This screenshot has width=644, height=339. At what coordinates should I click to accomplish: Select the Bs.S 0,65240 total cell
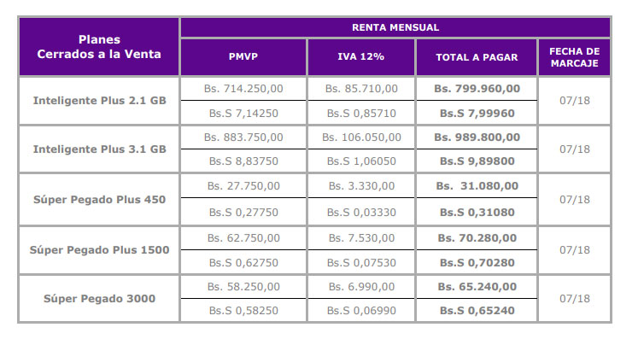pos(477,311)
